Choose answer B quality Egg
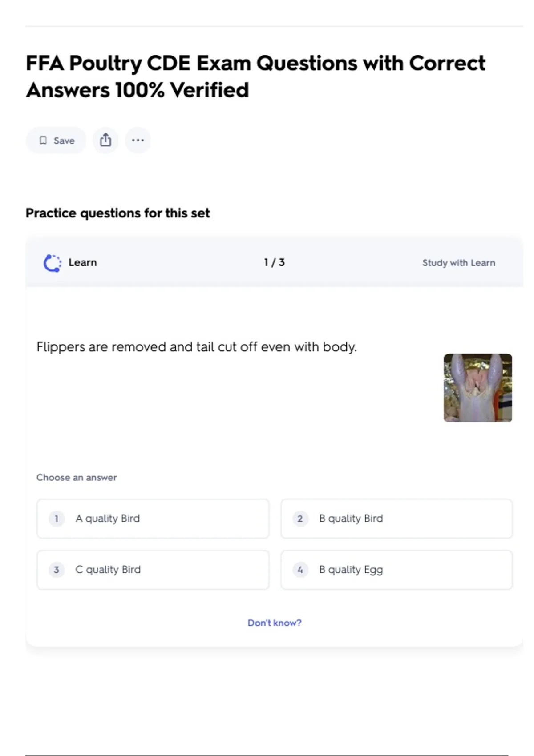The width and height of the screenshot is (534, 756). (396, 570)
